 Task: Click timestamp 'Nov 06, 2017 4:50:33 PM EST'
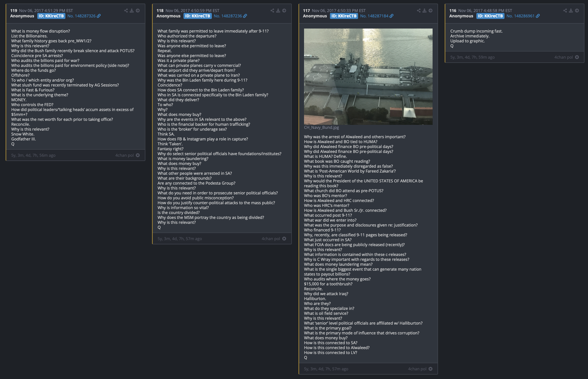(339, 10)
